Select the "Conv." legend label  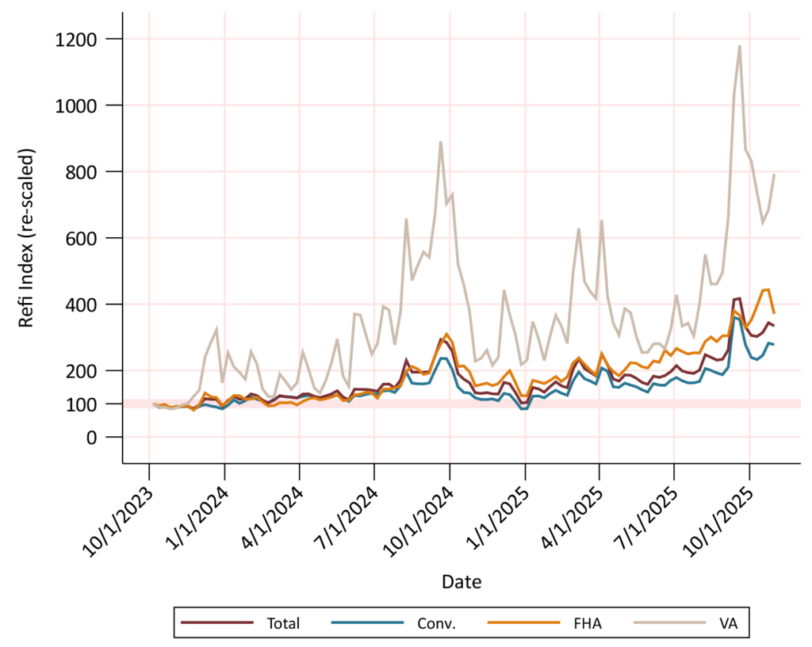click(x=436, y=623)
